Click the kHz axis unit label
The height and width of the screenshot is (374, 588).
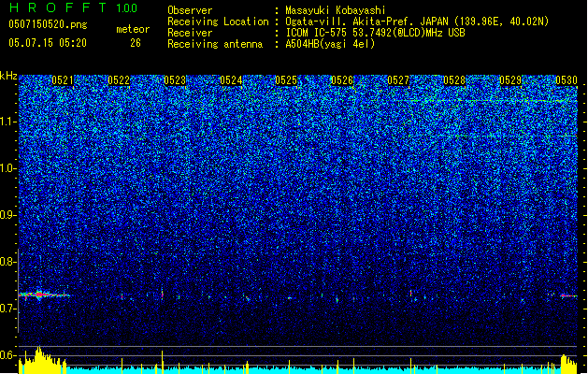tap(8, 76)
